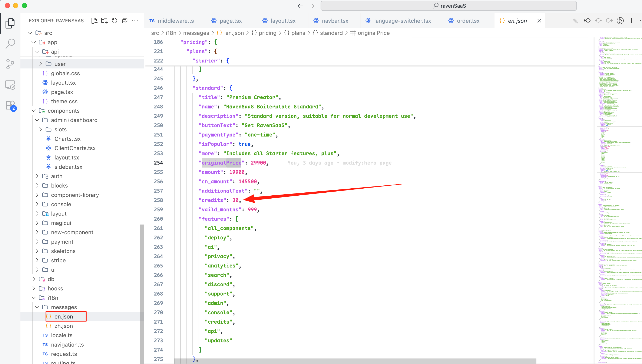
Task: Click the credits value 30 on line 258
Action: click(235, 200)
